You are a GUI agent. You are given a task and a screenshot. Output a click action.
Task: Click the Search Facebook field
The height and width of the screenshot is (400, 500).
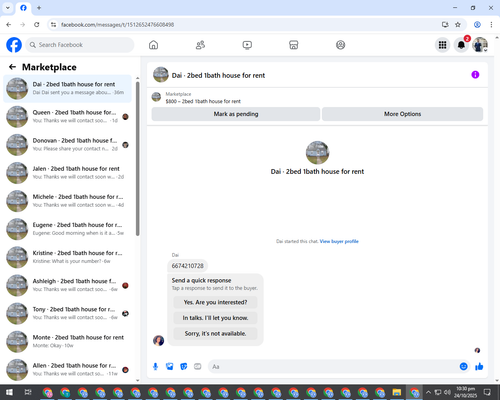[x=80, y=45]
